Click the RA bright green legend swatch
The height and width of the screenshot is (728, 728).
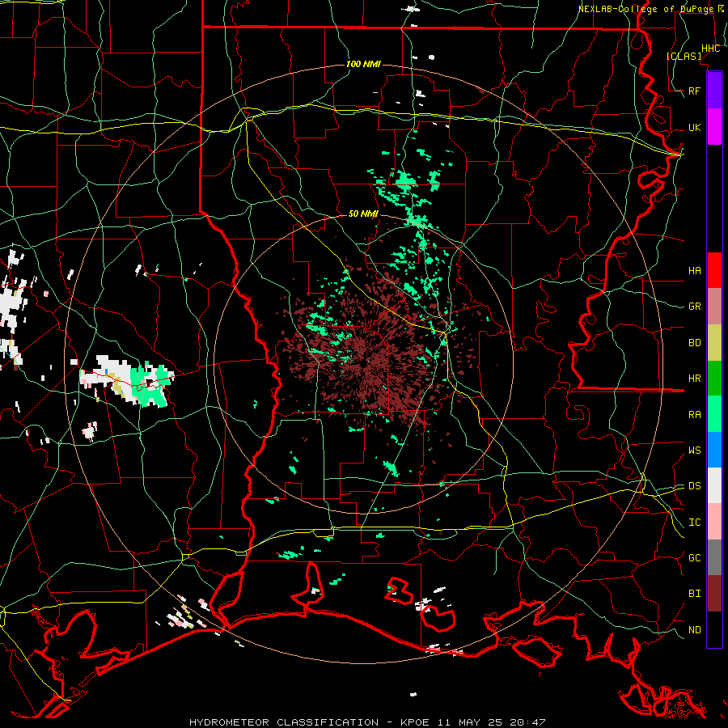[714, 414]
